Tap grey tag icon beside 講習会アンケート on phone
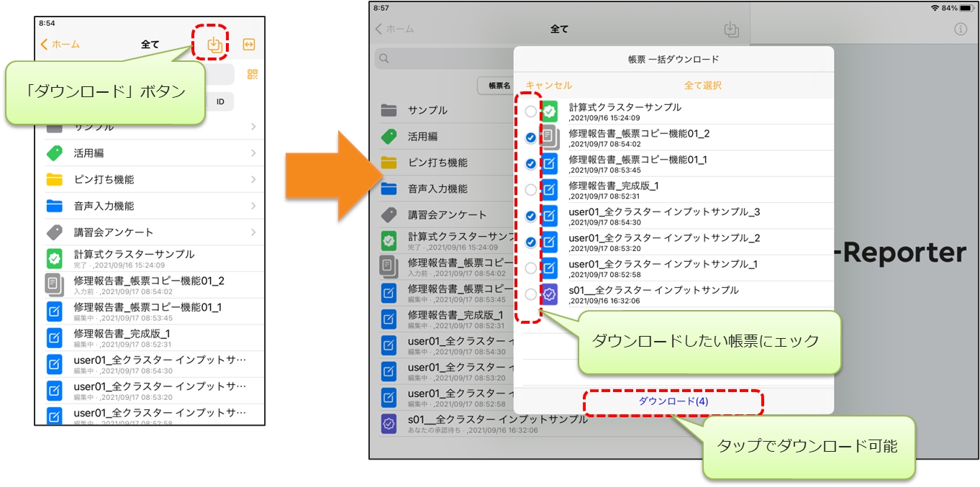980x487 pixels. (55, 232)
